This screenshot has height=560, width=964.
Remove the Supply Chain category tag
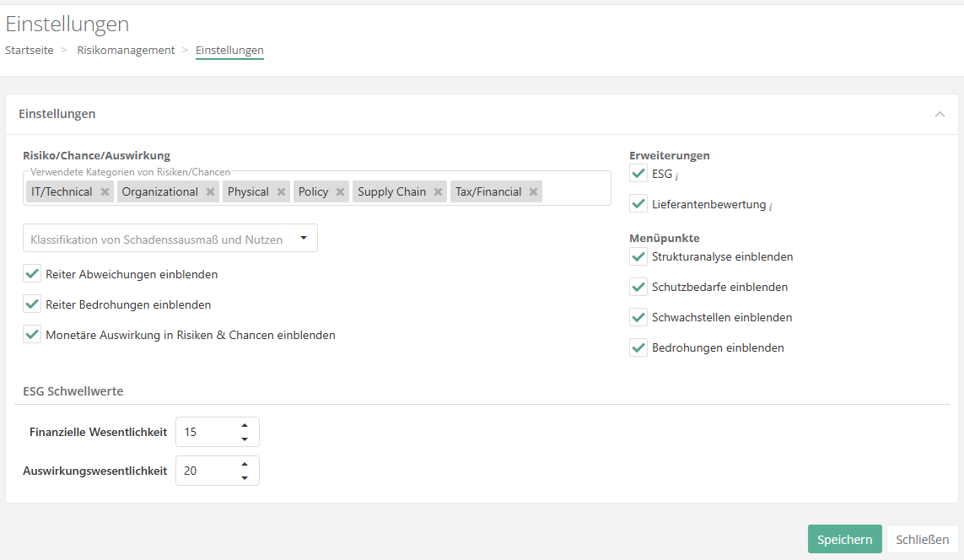(x=438, y=192)
